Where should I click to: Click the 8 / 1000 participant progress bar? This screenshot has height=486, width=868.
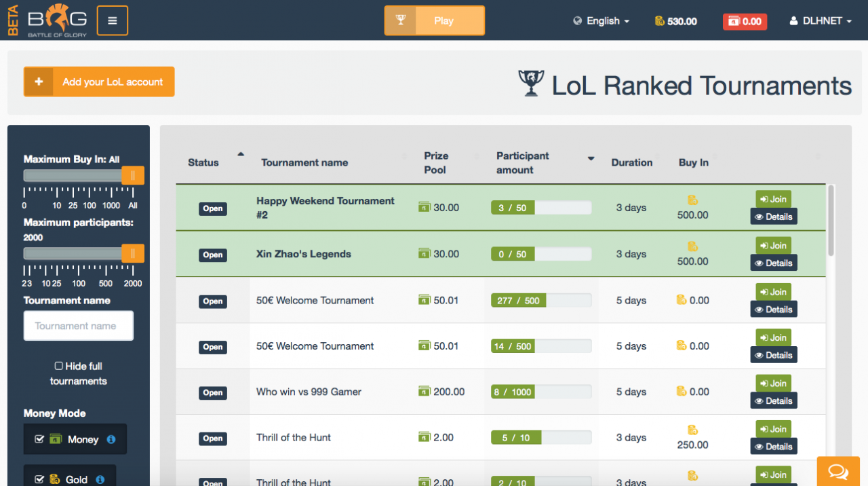click(541, 392)
